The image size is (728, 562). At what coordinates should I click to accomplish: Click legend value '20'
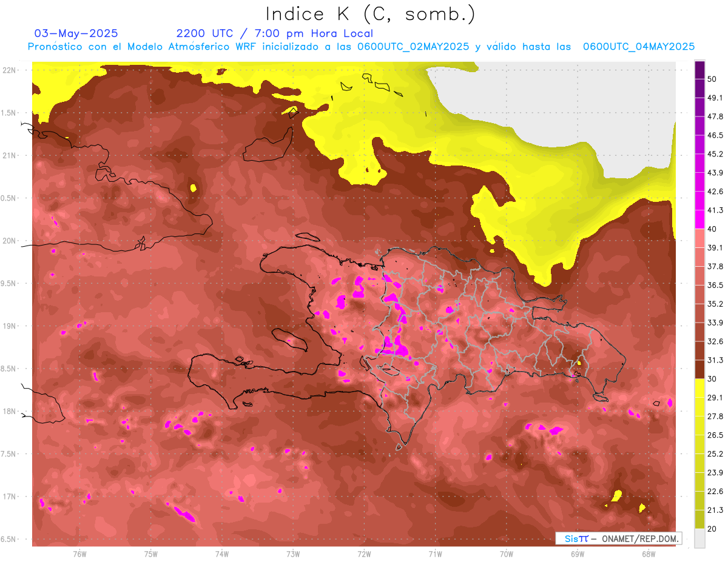pos(712,529)
